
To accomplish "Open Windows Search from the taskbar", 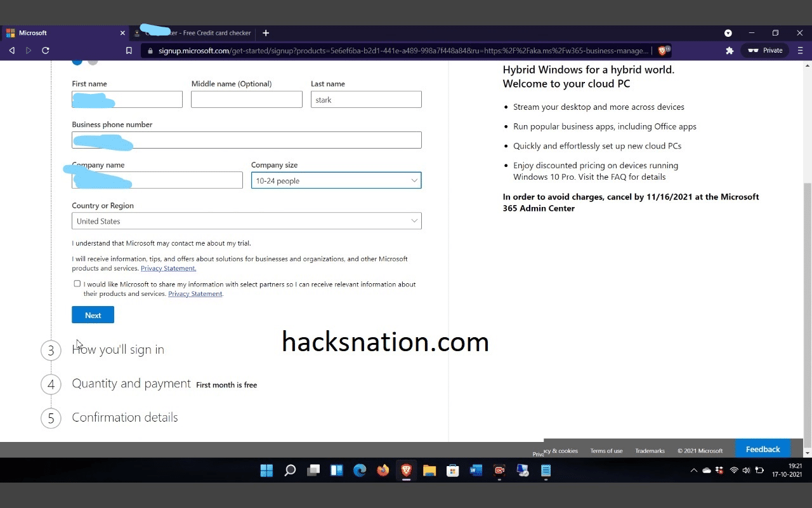I will click(x=290, y=471).
